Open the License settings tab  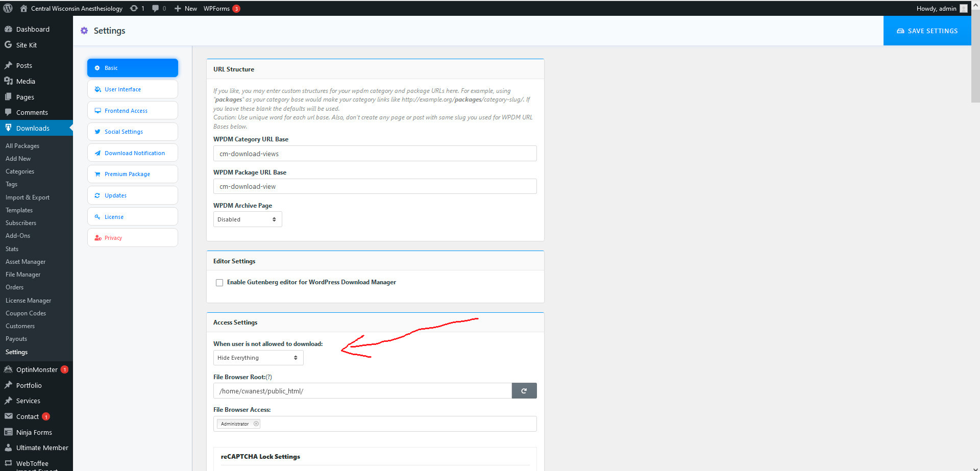(x=133, y=217)
